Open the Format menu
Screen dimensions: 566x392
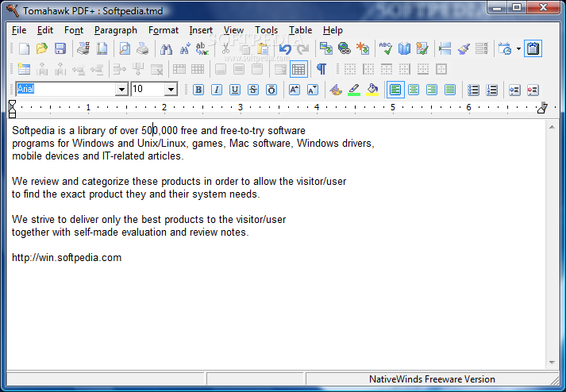(x=164, y=30)
